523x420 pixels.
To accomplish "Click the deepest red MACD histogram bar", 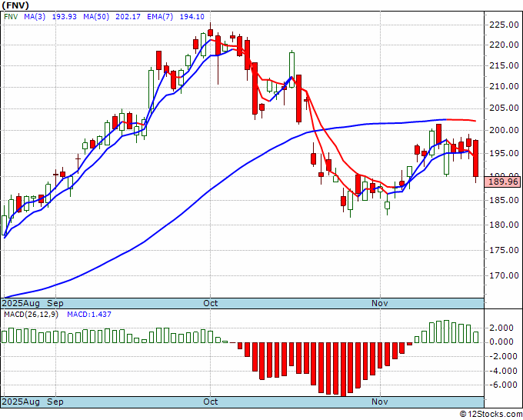I will tap(343, 369).
